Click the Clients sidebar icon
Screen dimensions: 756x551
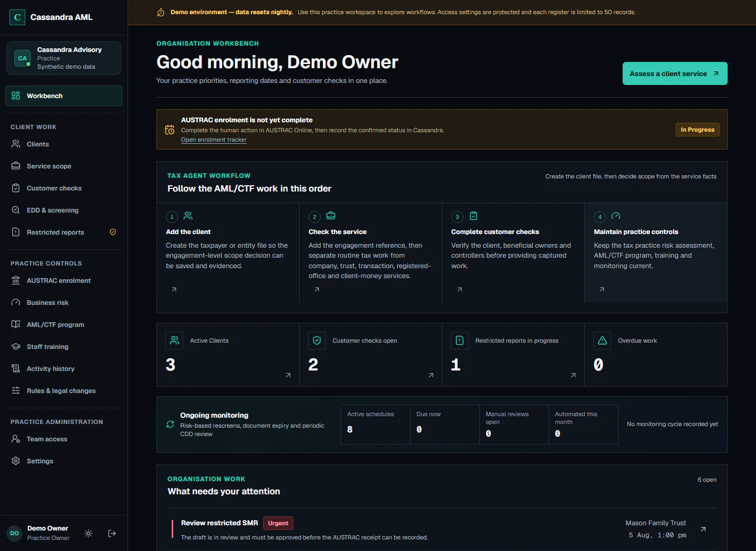pos(16,144)
